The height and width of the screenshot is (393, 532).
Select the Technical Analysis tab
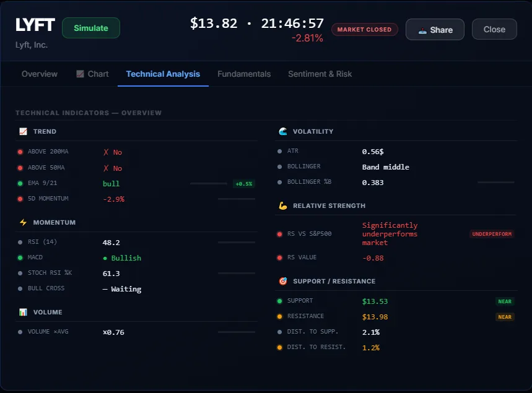(x=163, y=74)
